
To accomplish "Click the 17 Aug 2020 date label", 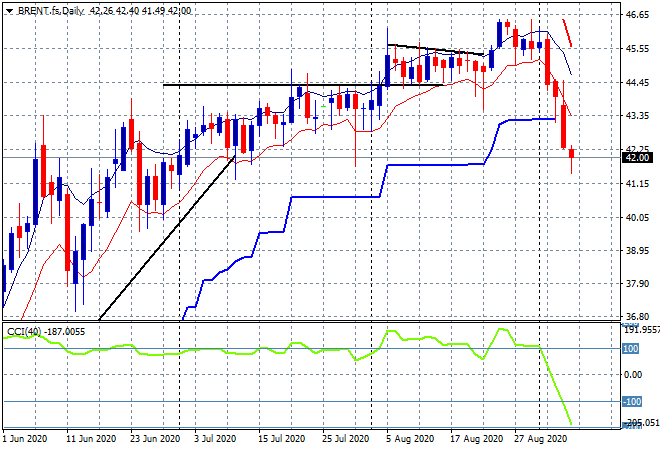I will pyautogui.click(x=476, y=439).
